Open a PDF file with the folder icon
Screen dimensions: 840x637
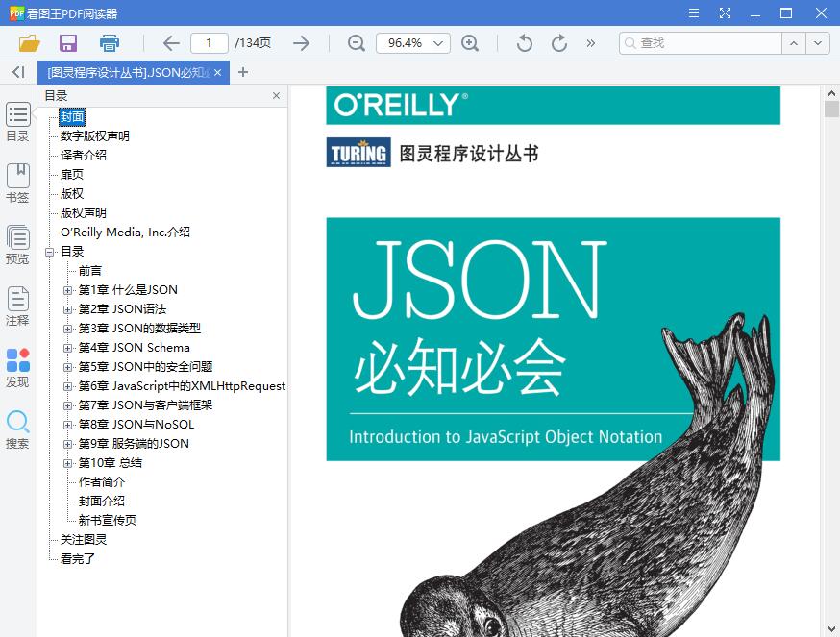(30, 43)
